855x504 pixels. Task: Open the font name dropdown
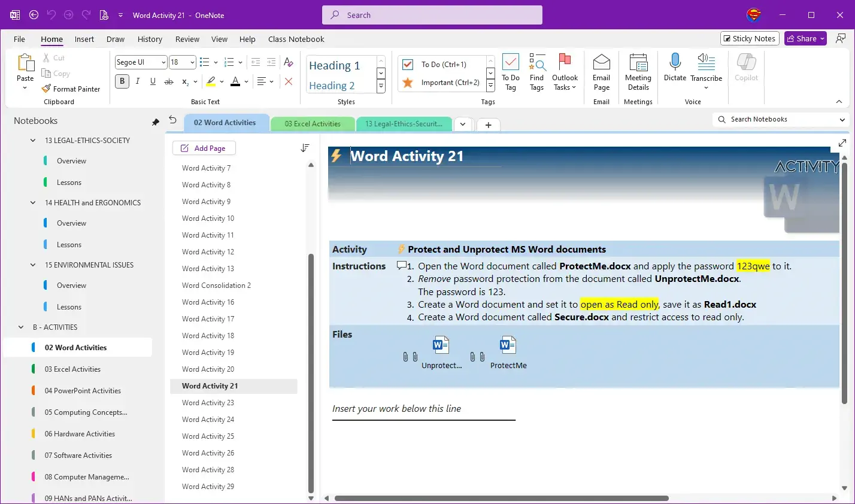pyautogui.click(x=163, y=62)
